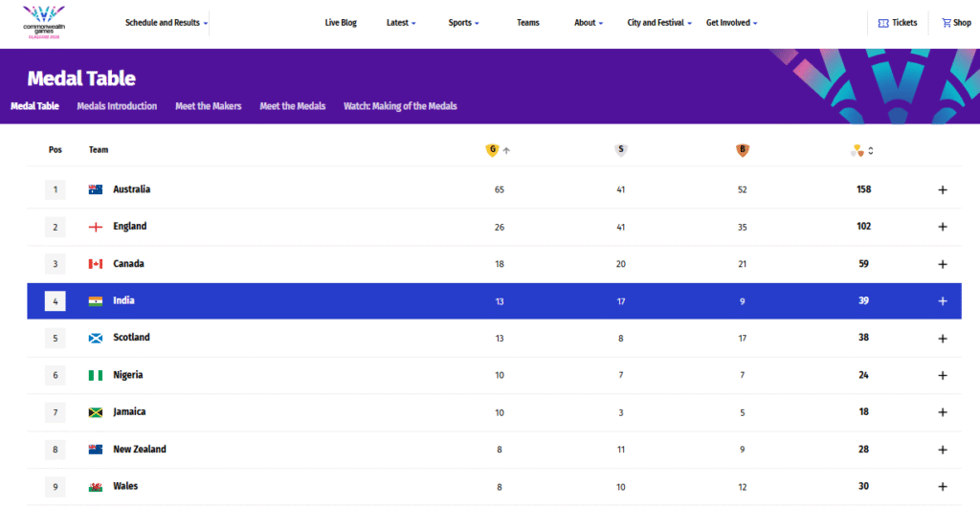Switch to Medals Introduction tab
This screenshot has width=980, height=507.
point(117,106)
